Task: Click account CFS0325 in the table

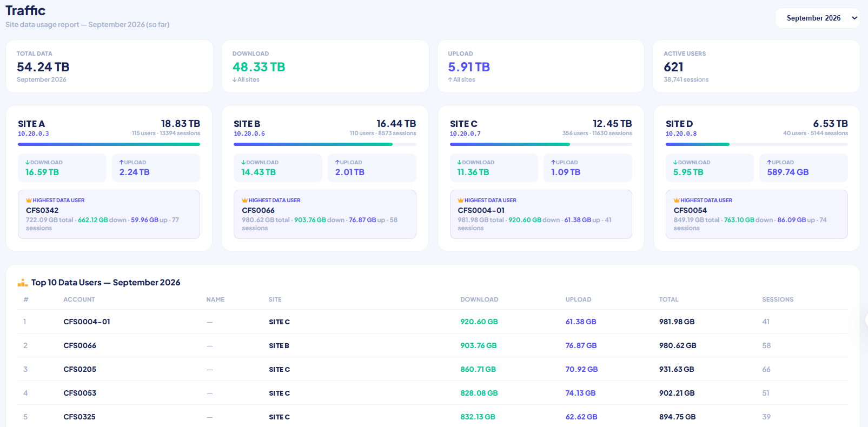Action: 79,417
